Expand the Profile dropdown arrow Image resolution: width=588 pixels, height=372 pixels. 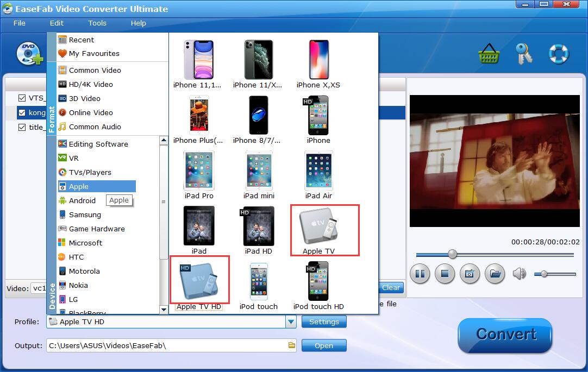(x=291, y=322)
